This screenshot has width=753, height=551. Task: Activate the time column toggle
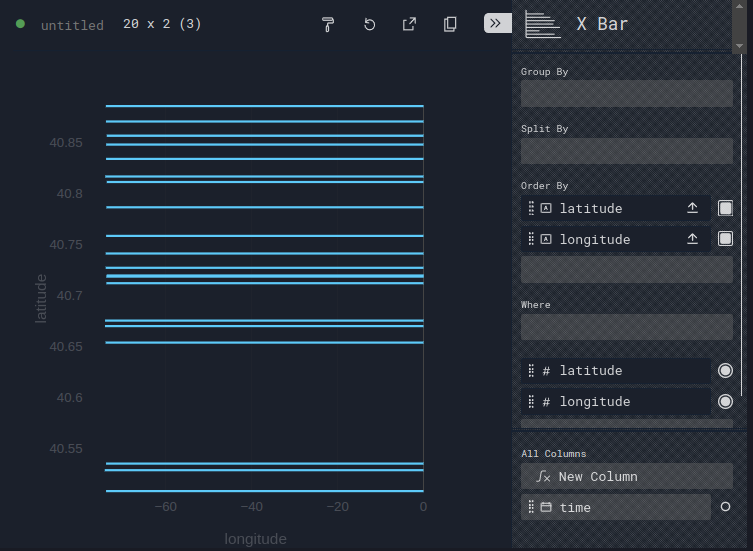(725, 507)
